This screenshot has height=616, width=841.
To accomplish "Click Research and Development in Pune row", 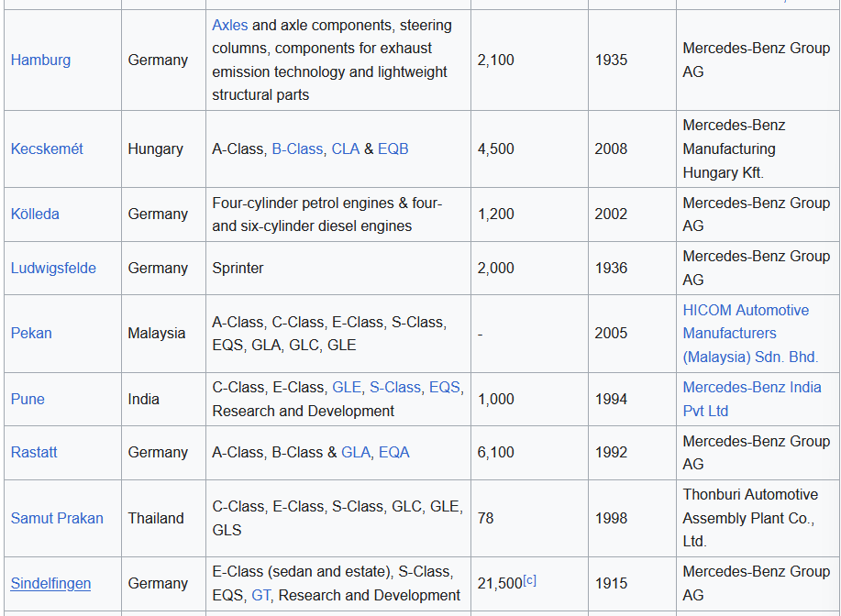I will pos(303,411).
